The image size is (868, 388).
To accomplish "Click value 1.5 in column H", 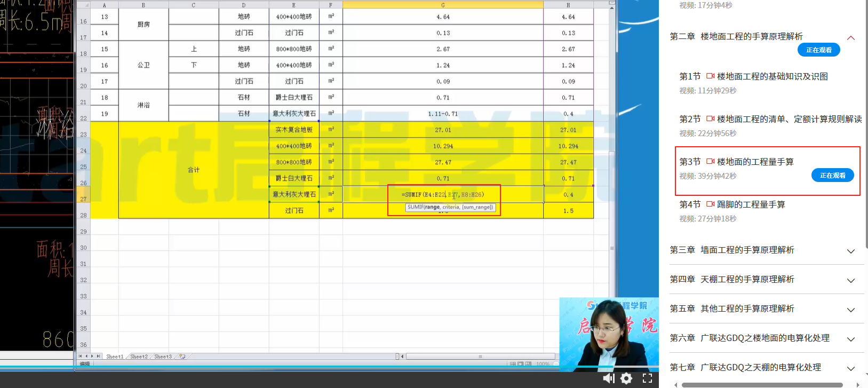I will point(568,210).
